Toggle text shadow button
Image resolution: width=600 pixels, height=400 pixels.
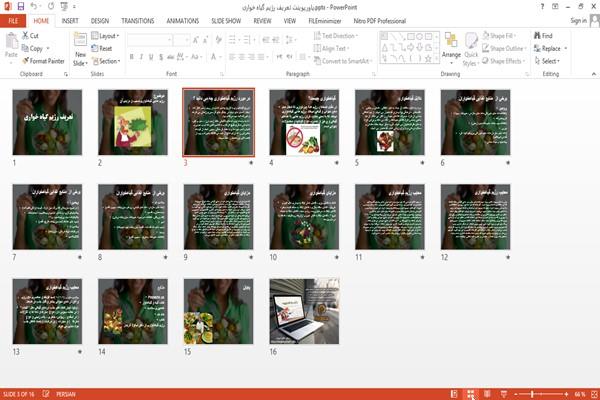click(x=161, y=57)
